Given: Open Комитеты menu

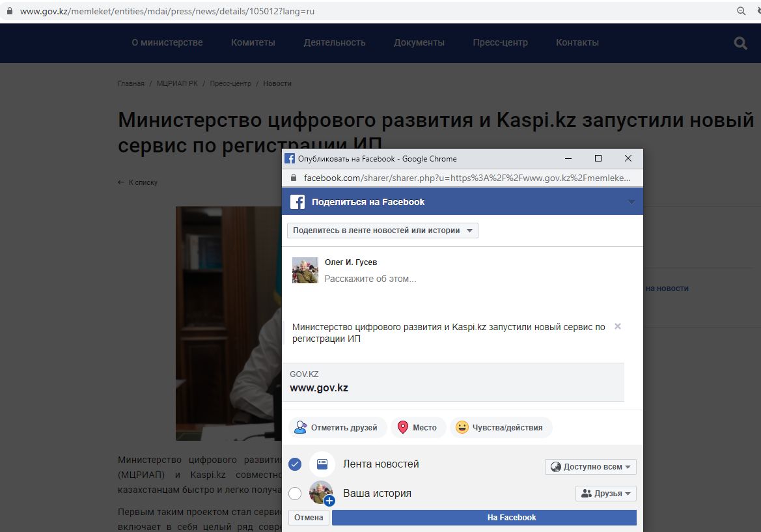Looking at the screenshot, I should coord(253,43).
